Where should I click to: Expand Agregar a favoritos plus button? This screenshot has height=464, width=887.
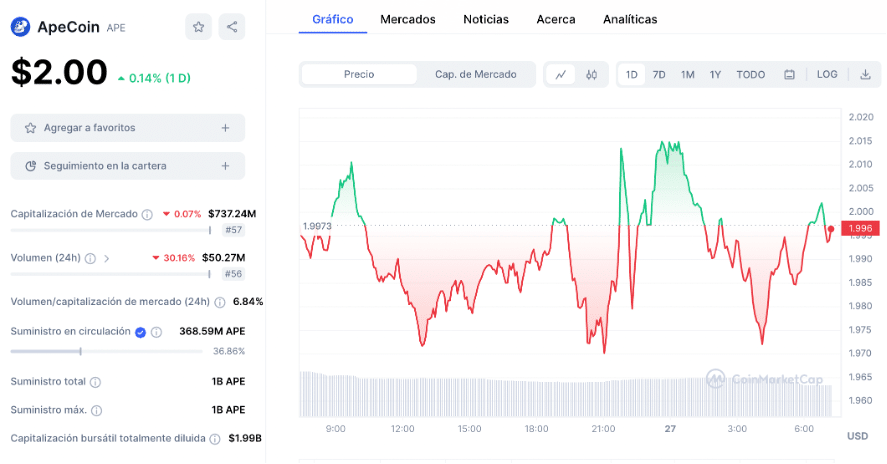click(x=226, y=128)
